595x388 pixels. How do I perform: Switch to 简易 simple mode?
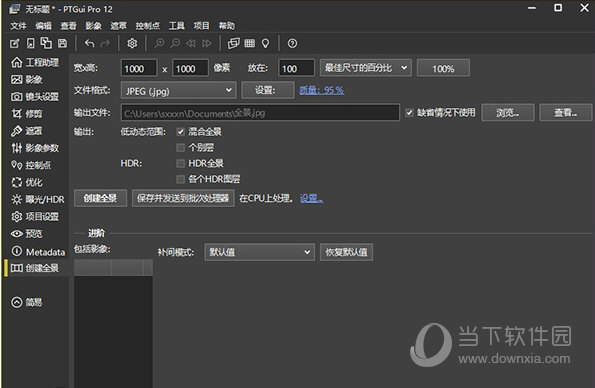click(x=27, y=302)
